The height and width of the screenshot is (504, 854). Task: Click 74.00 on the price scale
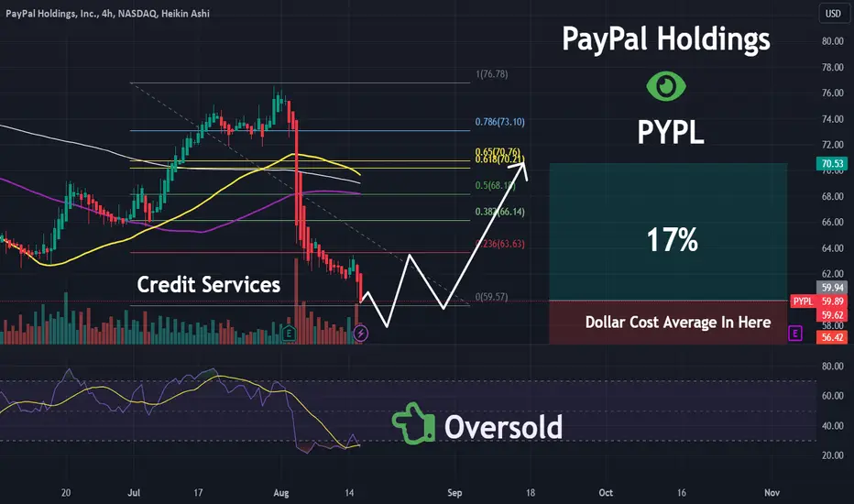pos(833,119)
